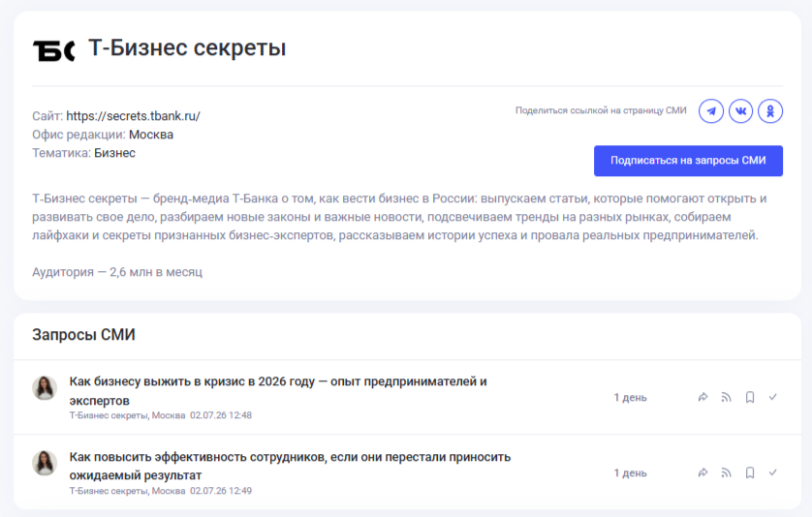Click '1 день' deadline in 'выжить в кризис' row
Screen dimensions: 812x517
click(x=630, y=398)
